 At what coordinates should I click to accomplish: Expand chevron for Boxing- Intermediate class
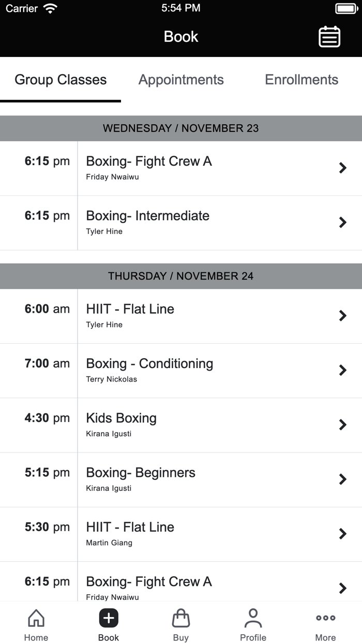pyautogui.click(x=342, y=223)
